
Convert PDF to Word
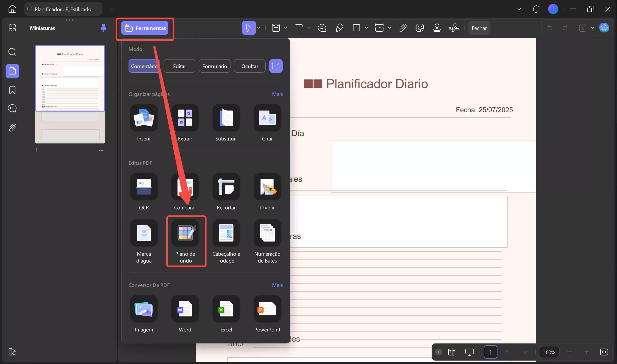(185, 309)
